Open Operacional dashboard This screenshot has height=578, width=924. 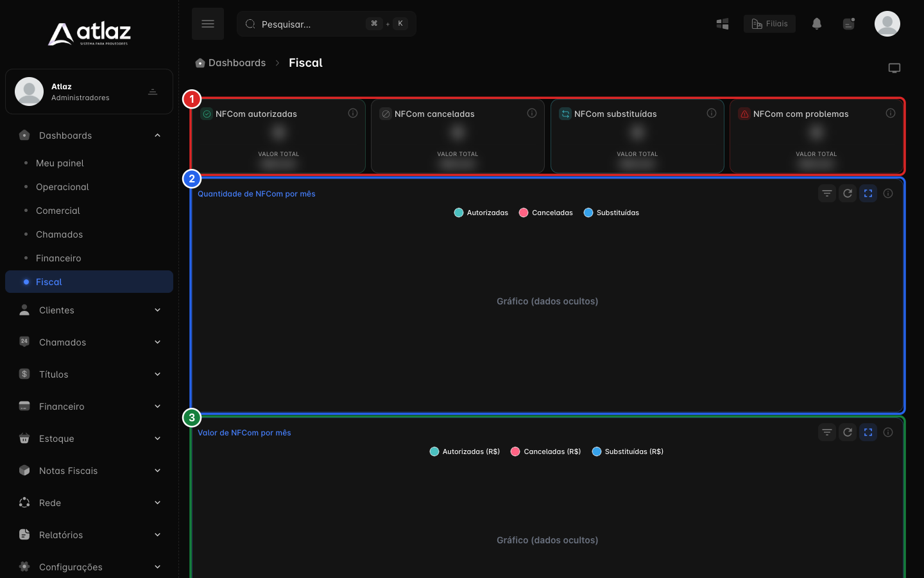89,187
